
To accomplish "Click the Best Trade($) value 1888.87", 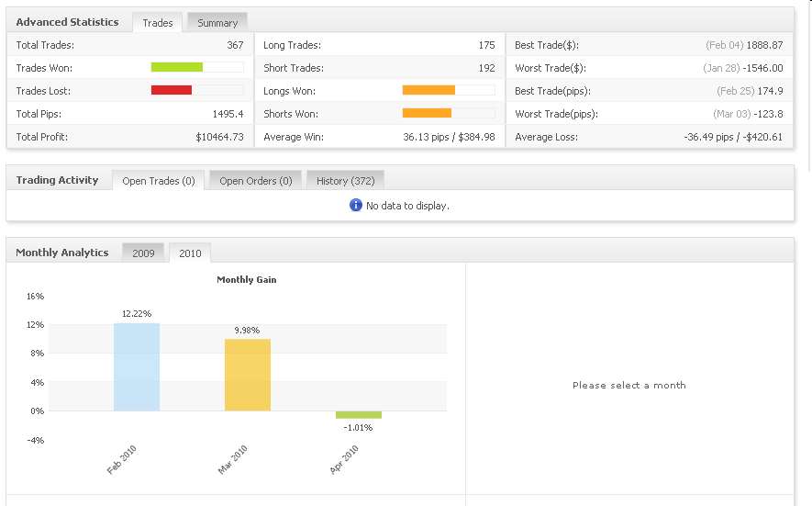I will 763,45.
